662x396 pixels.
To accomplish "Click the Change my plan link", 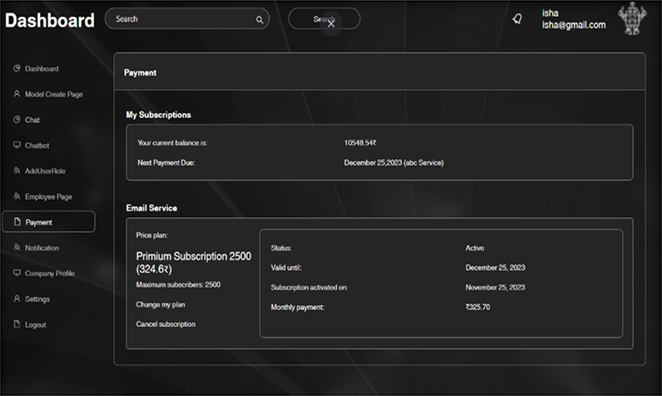I will 160,304.
